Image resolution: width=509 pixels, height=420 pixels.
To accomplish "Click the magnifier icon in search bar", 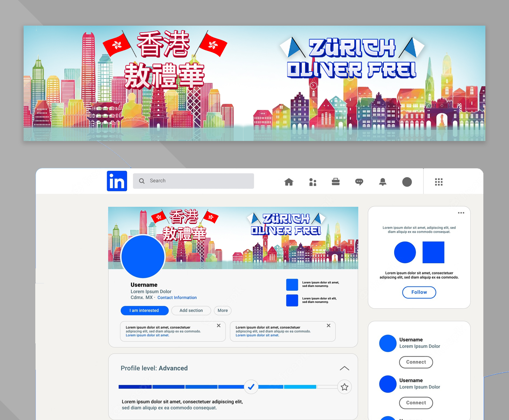I will (x=142, y=181).
